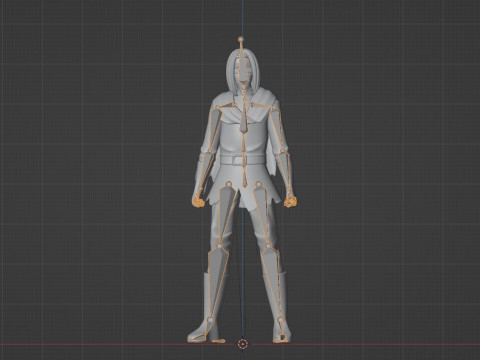The width and height of the screenshot is (480, 360).
Task: Select the spine bone above the belt
Action: 244,144
